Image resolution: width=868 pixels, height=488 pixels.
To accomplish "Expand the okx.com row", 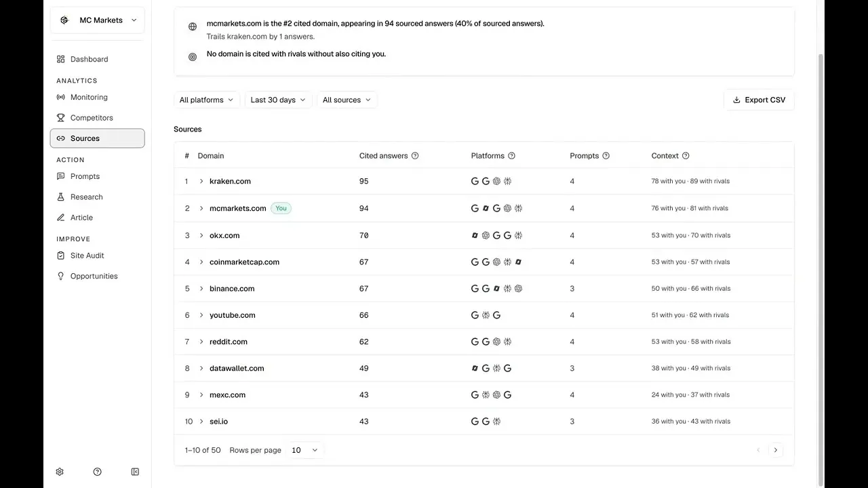I will [x=201, y=236].
